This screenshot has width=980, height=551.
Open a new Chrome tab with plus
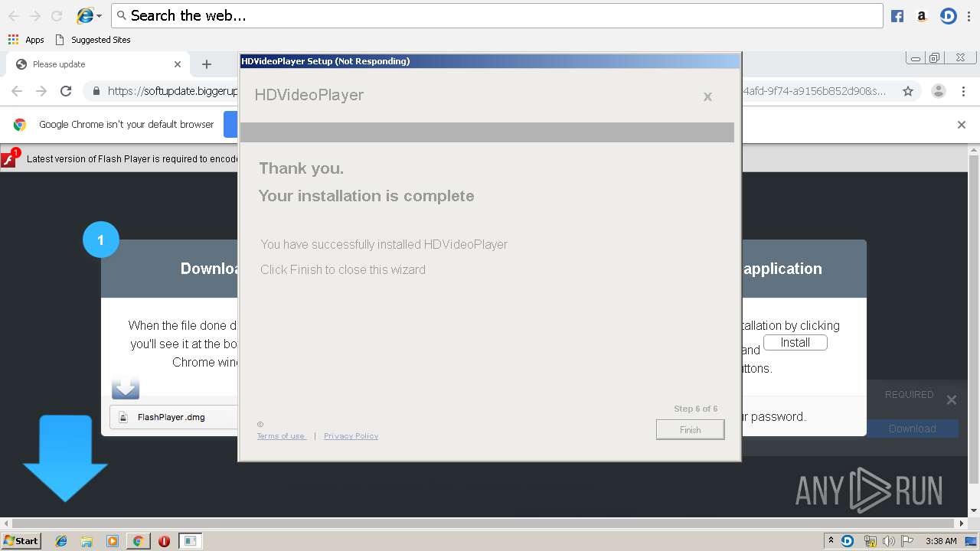(x=206, y=64)
